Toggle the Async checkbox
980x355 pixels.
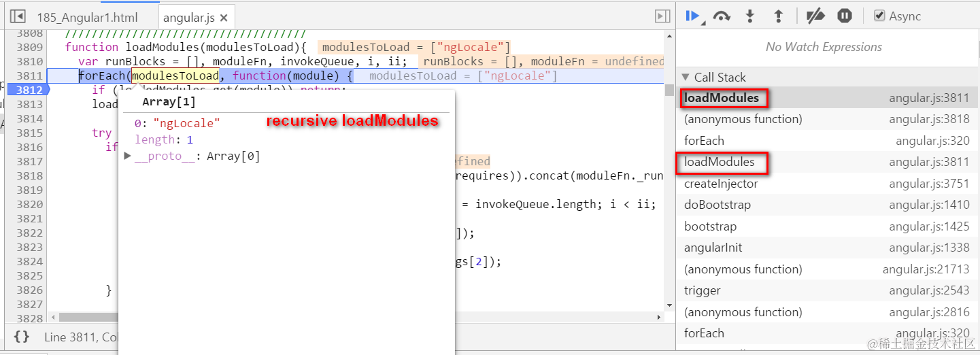[879, 16]
